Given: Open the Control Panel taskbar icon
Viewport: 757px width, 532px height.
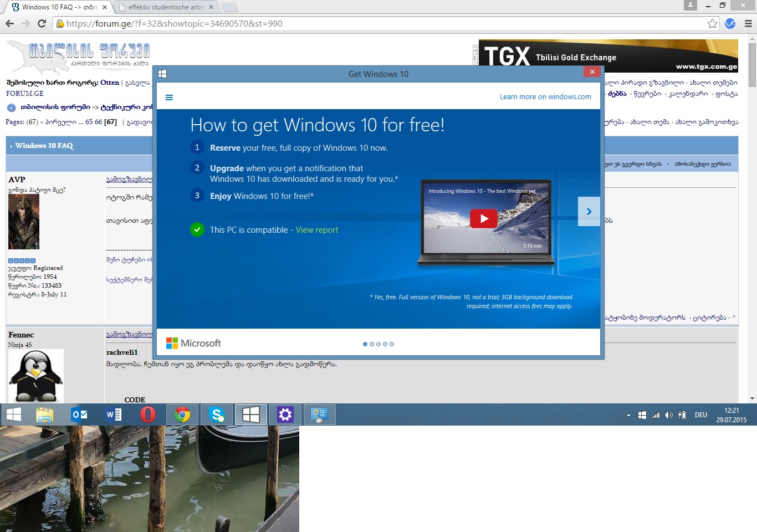Looking at the screenshot, I should point(319,415).
